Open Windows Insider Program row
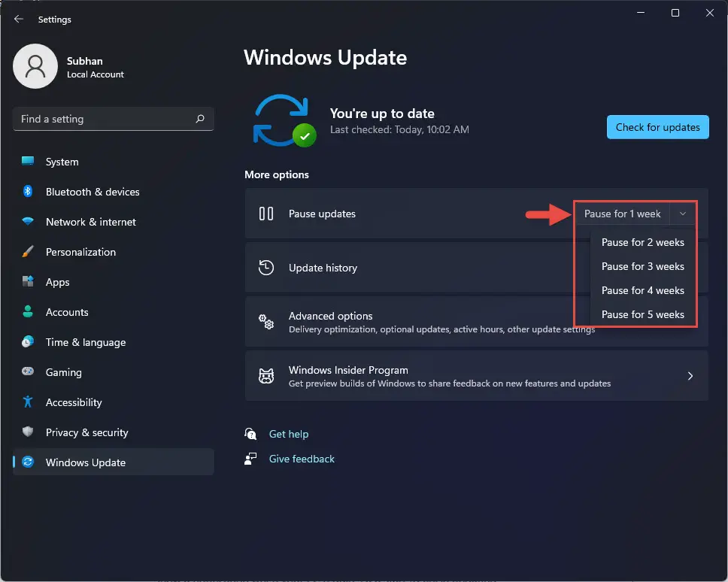Image resolution: width=728 pixels, height=582 pixels. tap(476, 376)
